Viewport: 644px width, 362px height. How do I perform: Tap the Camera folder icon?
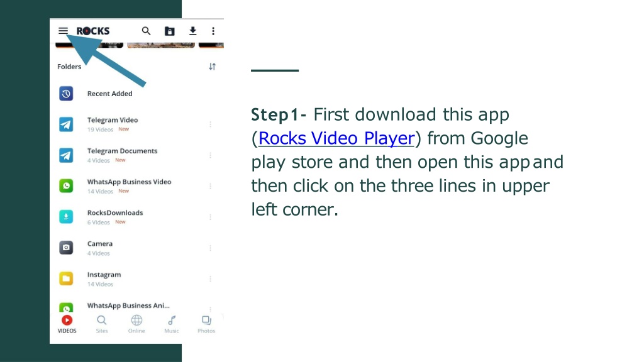(66, 248)
